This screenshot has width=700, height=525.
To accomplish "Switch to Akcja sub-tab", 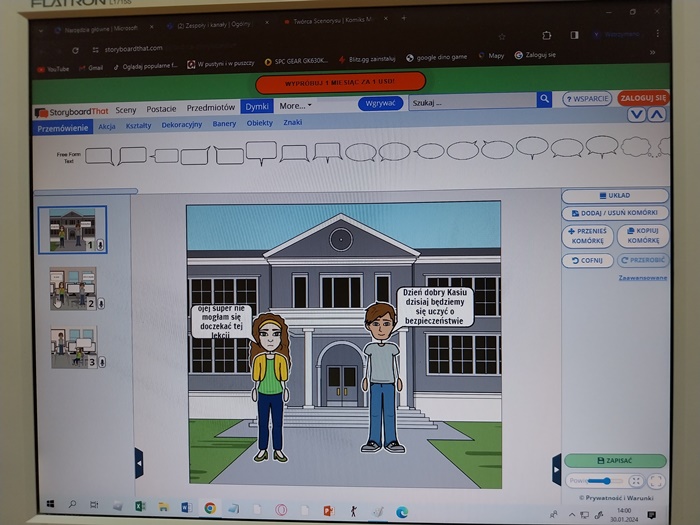I will tap(107, 126).
